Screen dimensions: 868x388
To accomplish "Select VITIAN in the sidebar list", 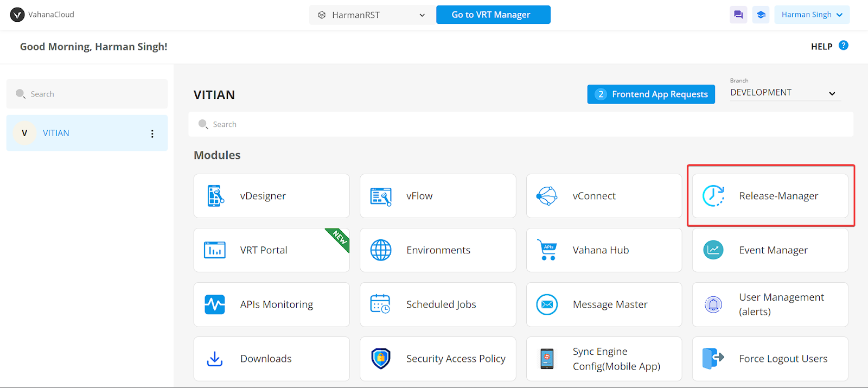I will 87,133.
